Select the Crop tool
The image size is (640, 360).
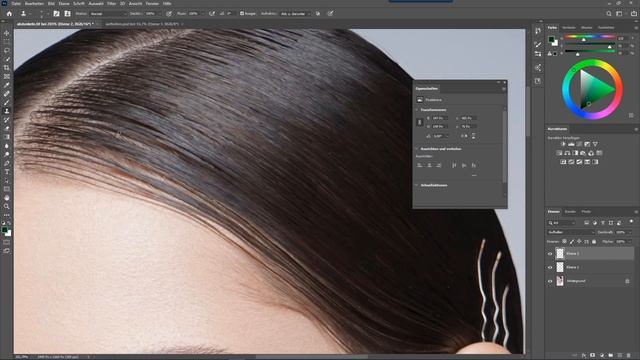[7, 68]
